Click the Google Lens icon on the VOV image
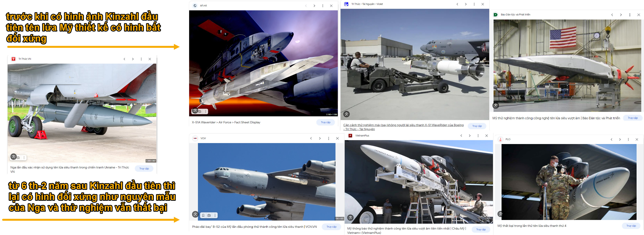 click(x=195, y=214)
